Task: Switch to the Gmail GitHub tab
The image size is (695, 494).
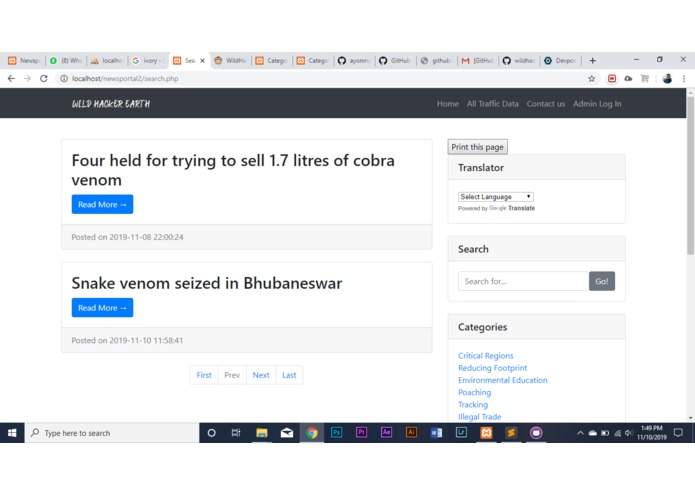Action: coord(478,61)
